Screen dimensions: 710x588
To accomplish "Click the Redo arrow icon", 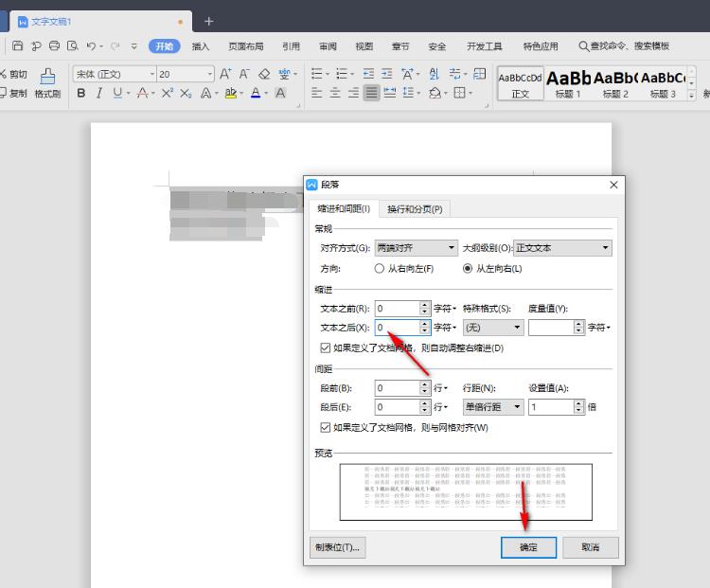I will 115,45.
